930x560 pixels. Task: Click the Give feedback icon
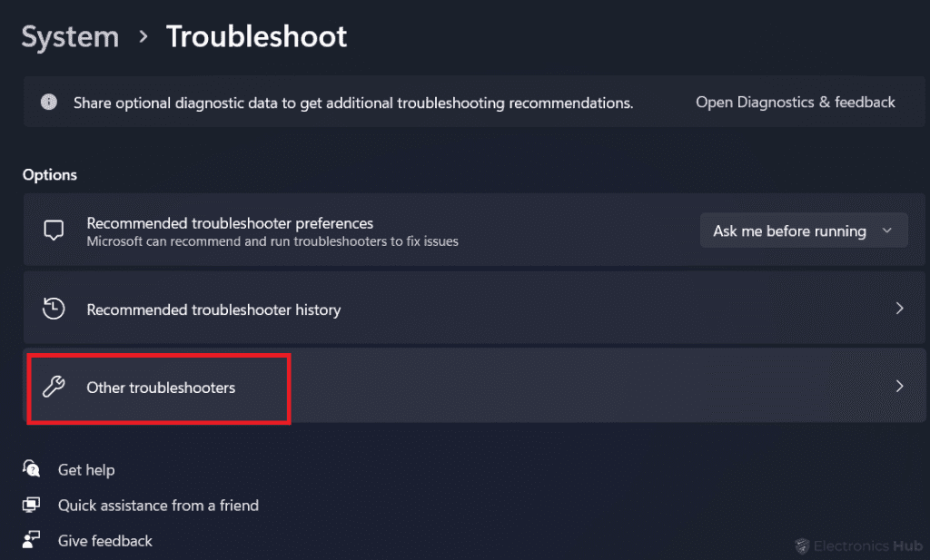(31, 539)
